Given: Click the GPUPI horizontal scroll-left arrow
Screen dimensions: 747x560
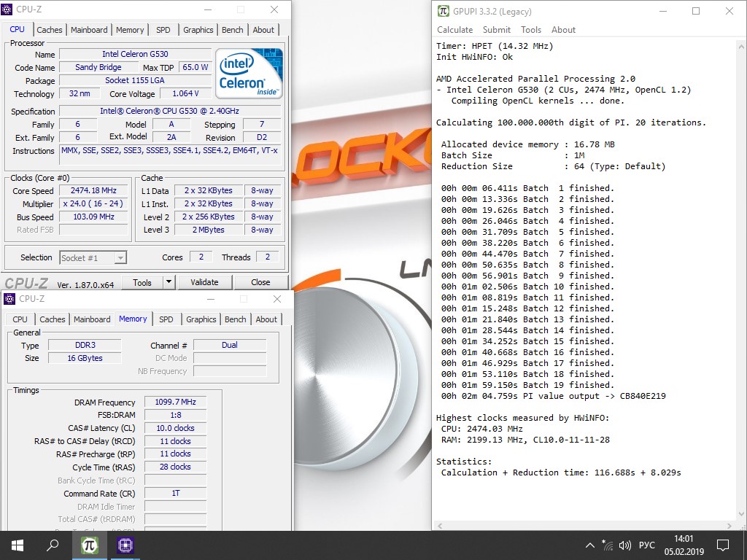Looking at the screenshot, I should pyautogui.click(x=440, y=526).
